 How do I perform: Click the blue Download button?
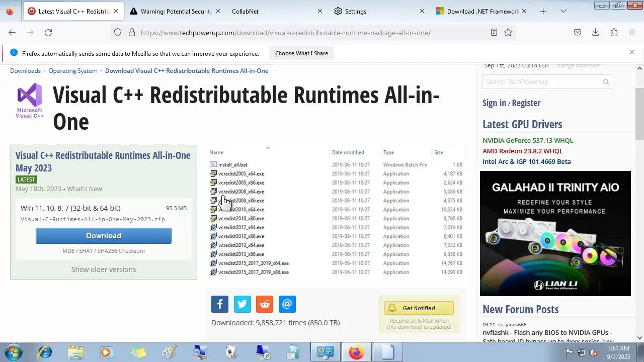click(104, 236)
